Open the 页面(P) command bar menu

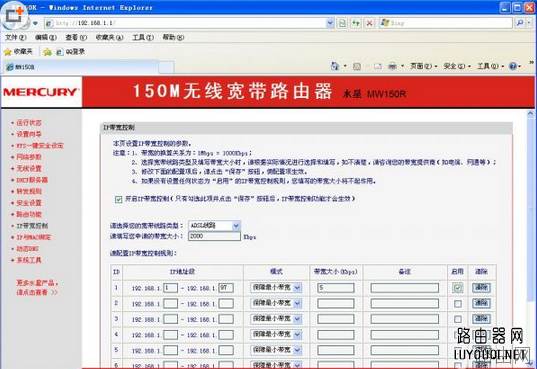424,66
